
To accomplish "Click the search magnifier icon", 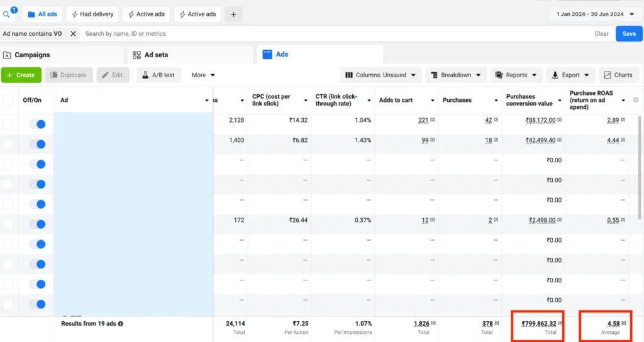I will (x=6, y=14).
